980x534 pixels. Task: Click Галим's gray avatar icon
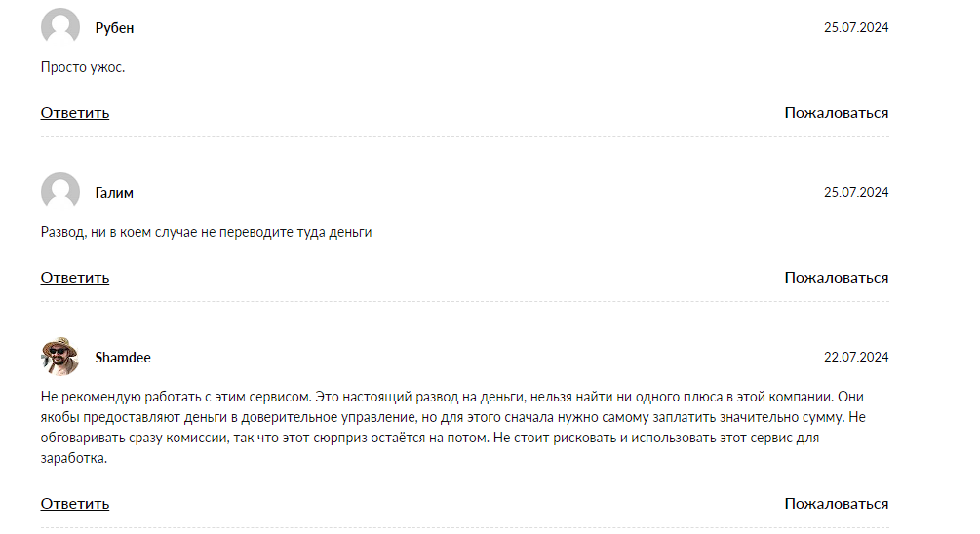[60, 192]
